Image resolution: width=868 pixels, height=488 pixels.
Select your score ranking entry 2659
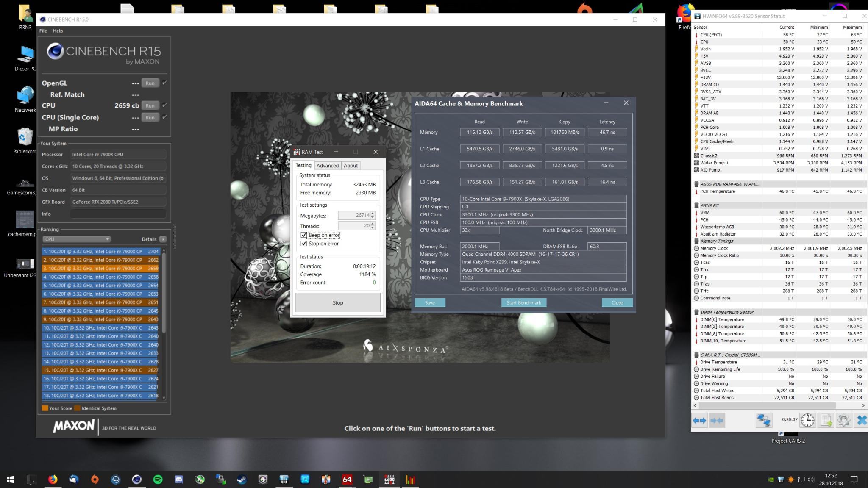click(101, 269)
